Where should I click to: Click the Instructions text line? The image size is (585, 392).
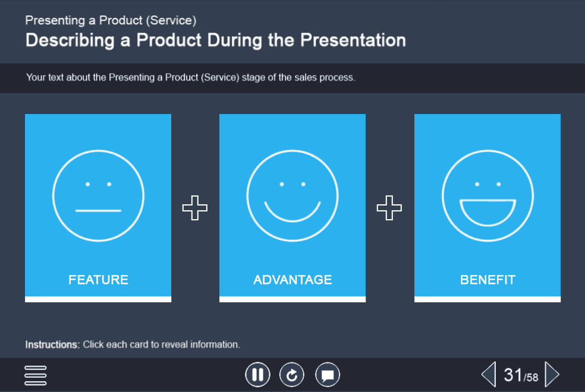pos(133,344)
